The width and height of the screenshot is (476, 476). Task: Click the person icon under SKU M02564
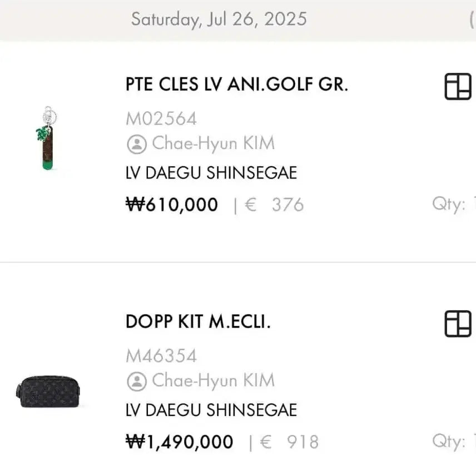[136, 144]
